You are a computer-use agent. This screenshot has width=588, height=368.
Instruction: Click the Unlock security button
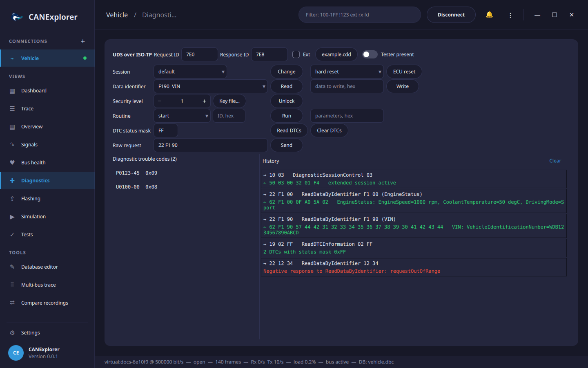pyautogui.click(x=287, y=101)
